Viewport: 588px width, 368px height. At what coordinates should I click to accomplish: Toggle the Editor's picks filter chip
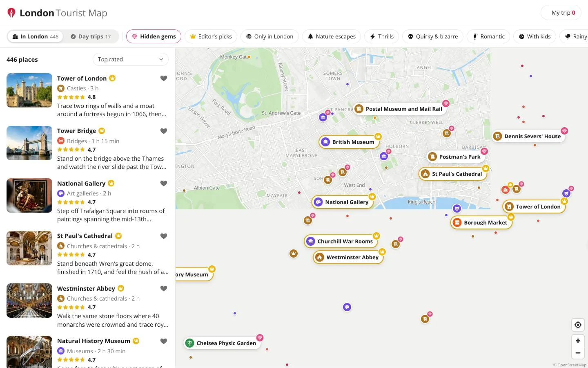(x=211, y=36)
